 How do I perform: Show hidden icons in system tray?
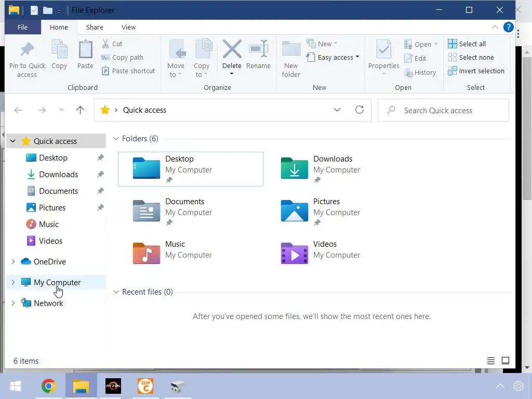500,386
